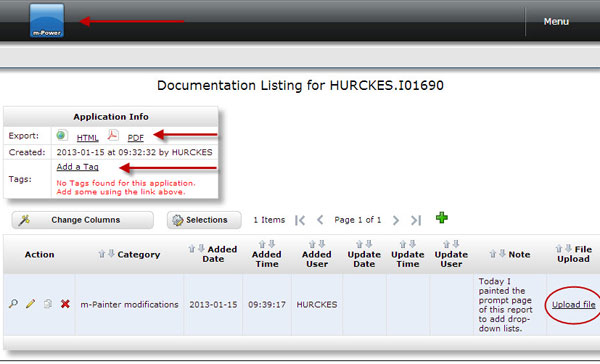Sort File Upload descending arrow
This screenshot has height=364, width=600.
click(x=569, y=249)
